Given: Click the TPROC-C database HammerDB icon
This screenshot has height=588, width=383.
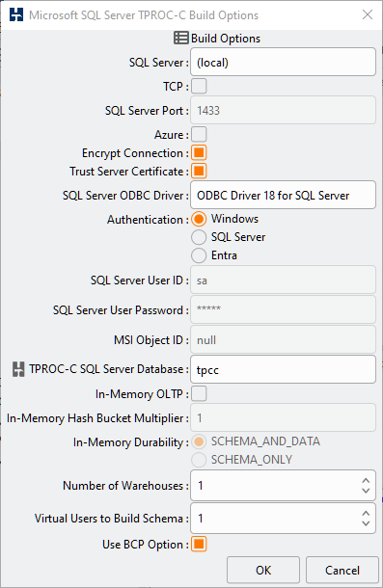Looking at the screenshot, I should point(18,369).
